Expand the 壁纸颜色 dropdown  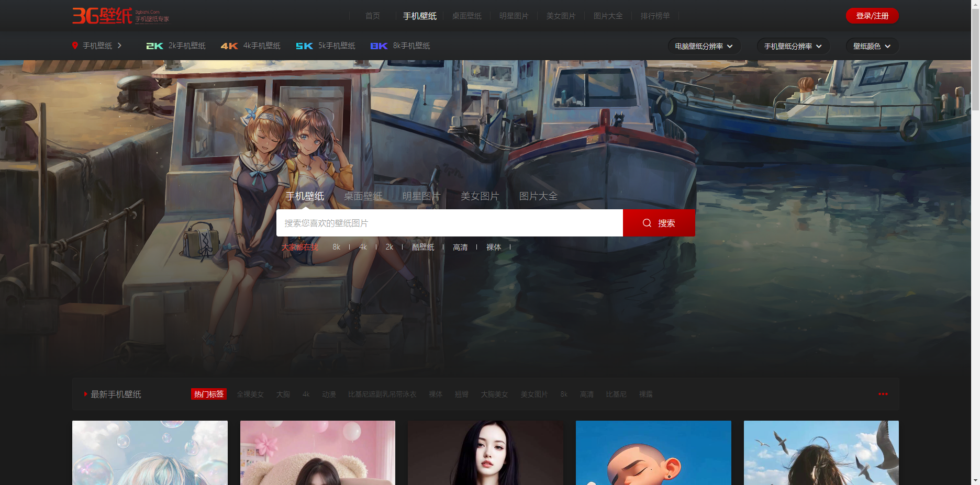[x=872, y=46]
